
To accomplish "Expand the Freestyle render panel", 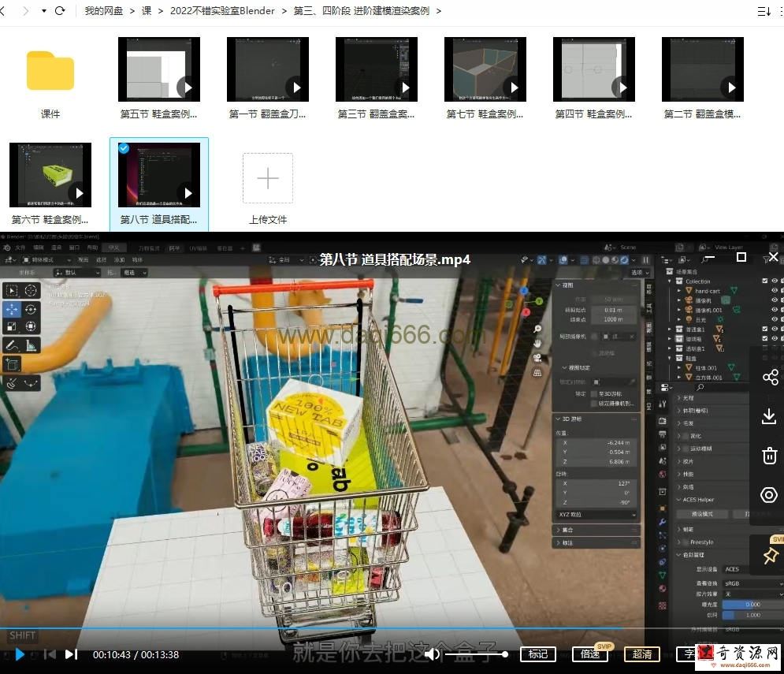I will tap(679, 542).
